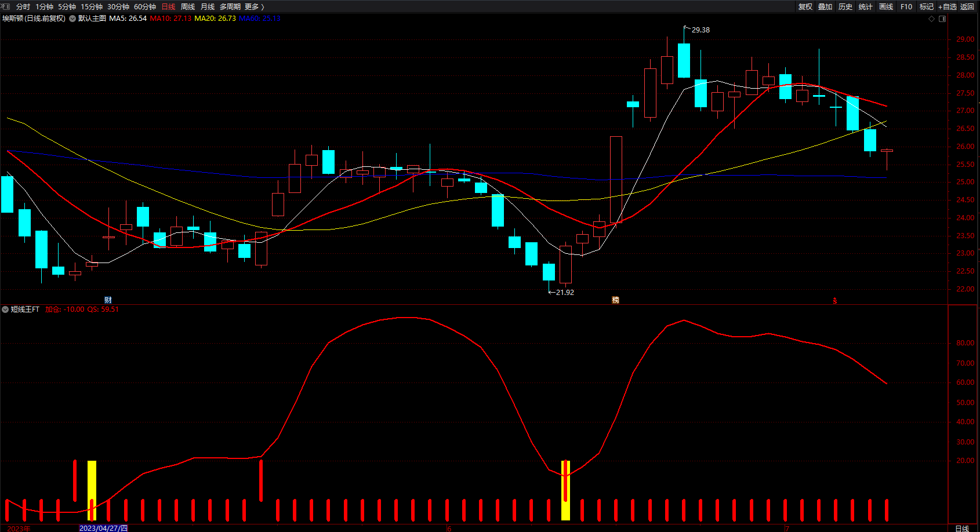The height and width of the screenshot is (532, 980).
Task: Click the red MA10: 27.13 label
Action: pos(170,19)
